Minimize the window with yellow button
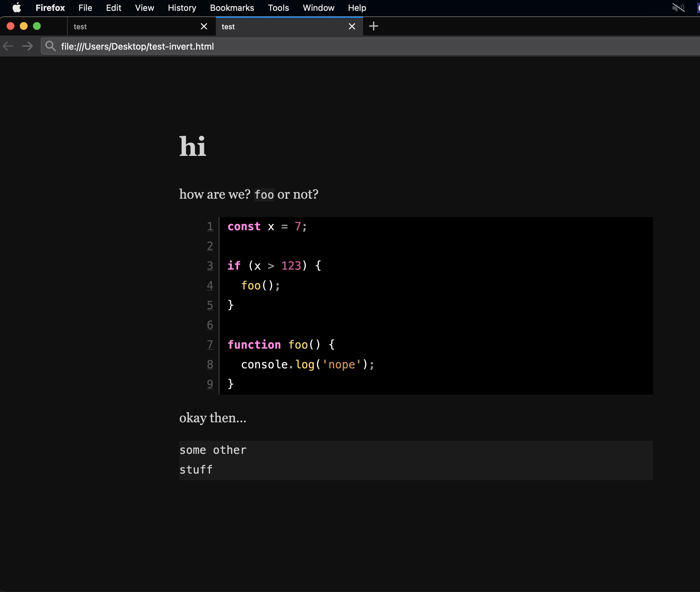700x592 pixels. (x=23, y=26)
